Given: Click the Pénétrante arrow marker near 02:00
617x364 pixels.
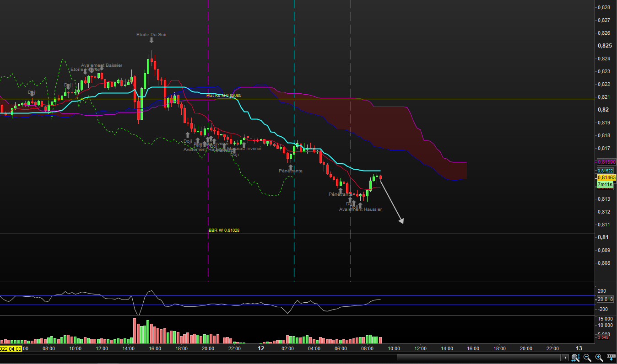Looking at the screenshot, I should coord(290,167).
